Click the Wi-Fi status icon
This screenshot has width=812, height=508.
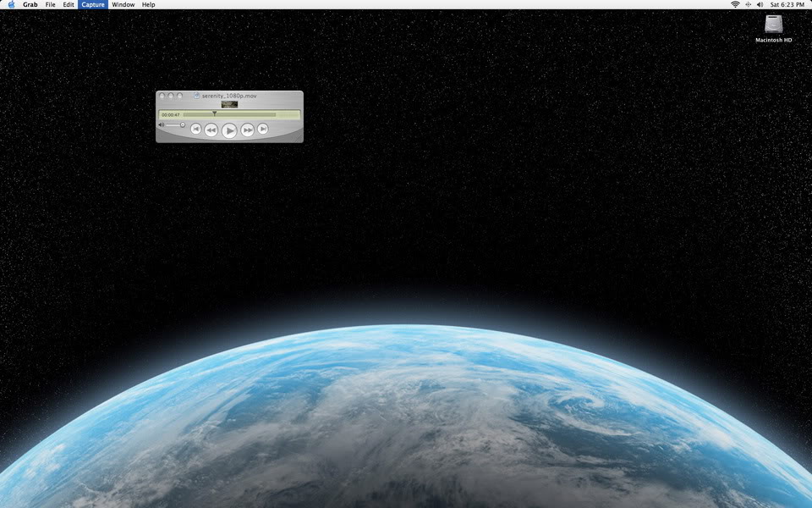click(735, 5)
